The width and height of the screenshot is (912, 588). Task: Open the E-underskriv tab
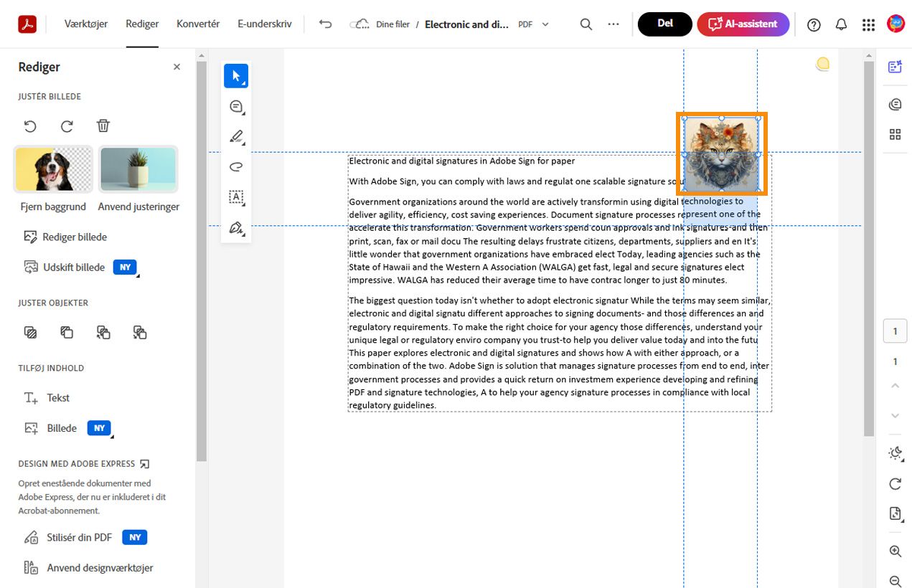pos(265,24)
